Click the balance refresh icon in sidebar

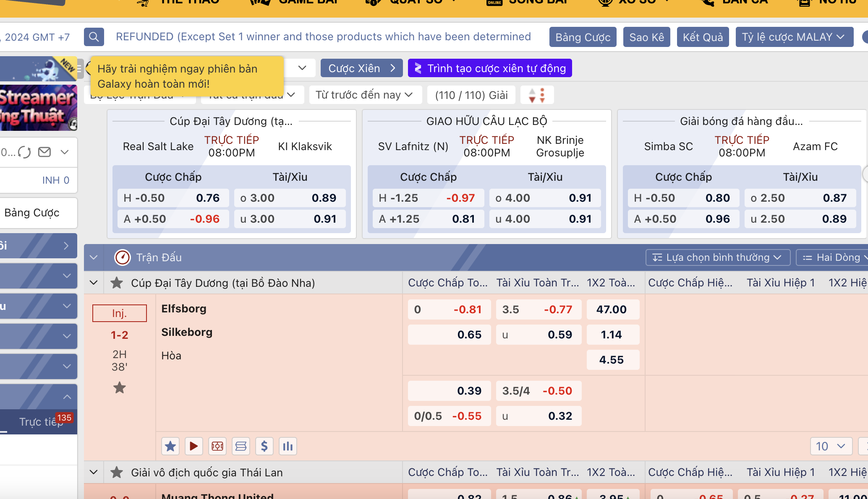tap(24, 152)
